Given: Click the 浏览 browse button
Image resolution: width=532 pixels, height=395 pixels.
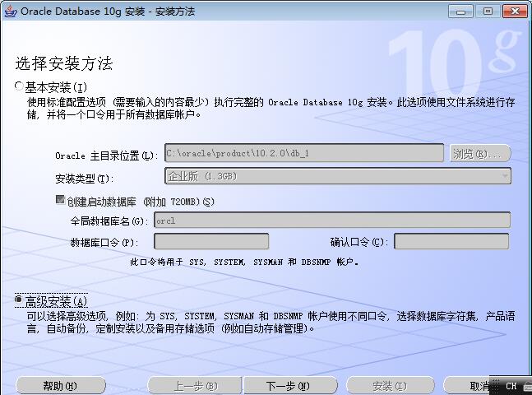Looking at the screenshot, I should pyautogui.click(x=480, y=154).
